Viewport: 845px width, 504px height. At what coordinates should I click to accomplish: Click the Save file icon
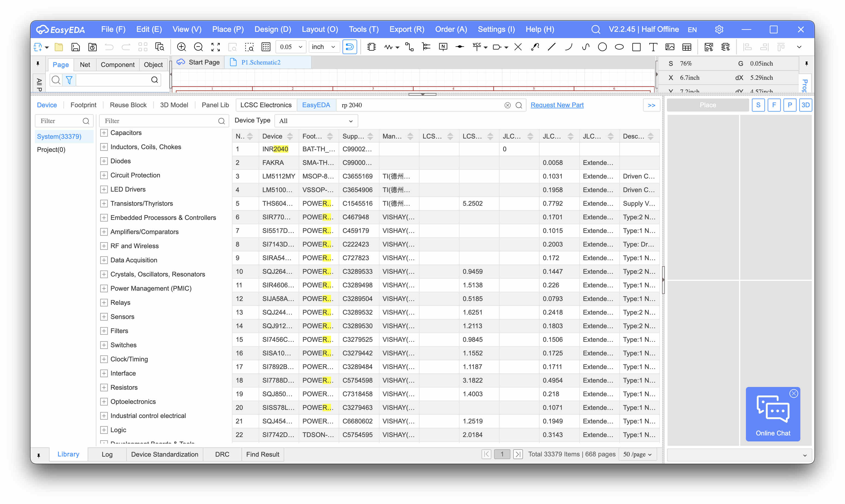(x=75, y=47)
